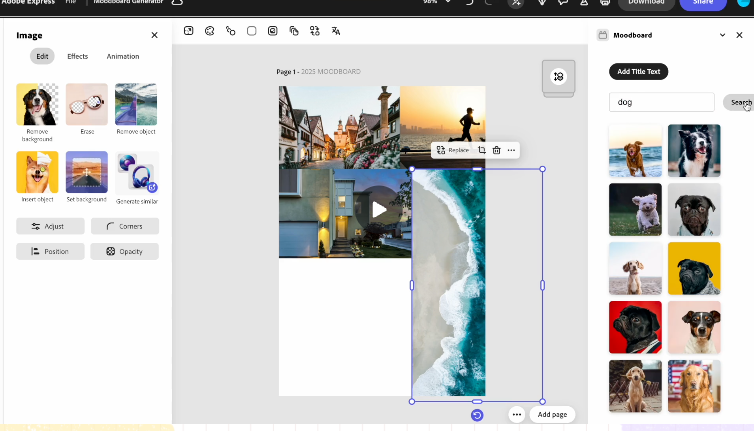Pick the terrier on pink background result
The image size is (754, 431).
694,328
